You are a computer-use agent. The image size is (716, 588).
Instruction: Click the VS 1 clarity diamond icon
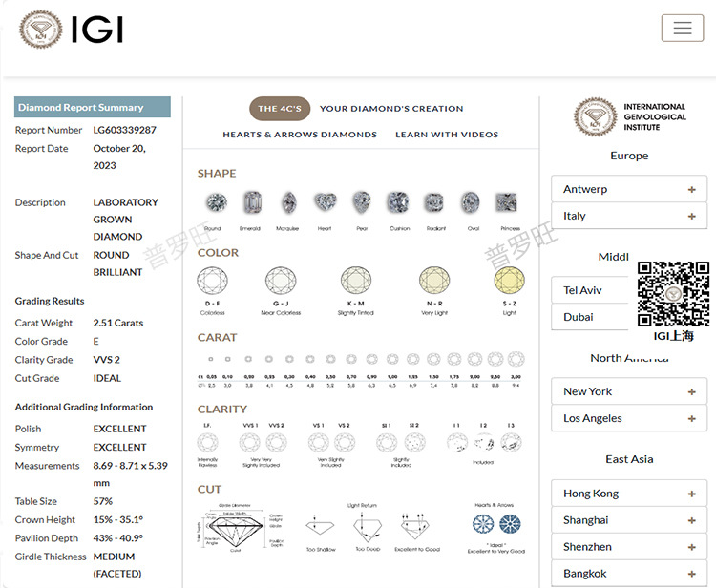pyautogui.click(x=318, y=442)
